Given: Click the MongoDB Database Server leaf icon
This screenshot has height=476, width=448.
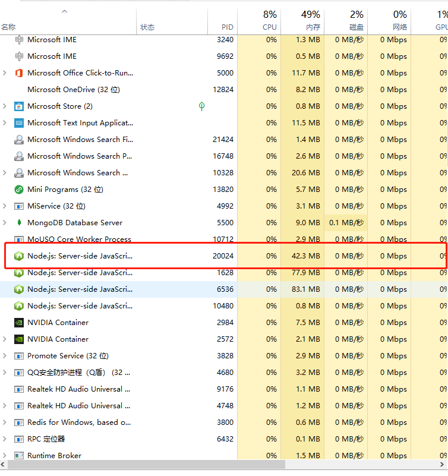Looking at the screenshot, I should (x=19, y=223).
